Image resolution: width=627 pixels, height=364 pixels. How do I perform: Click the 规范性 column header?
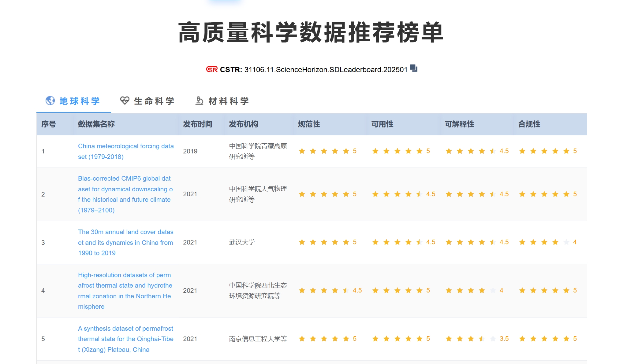click(x=309, y=124)
